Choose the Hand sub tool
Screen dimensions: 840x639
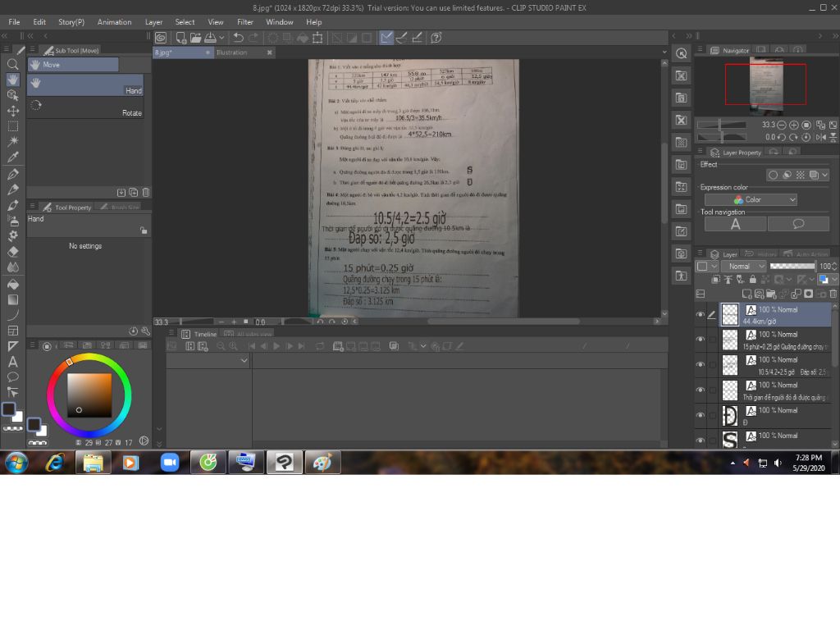click(x=85, y=85)
